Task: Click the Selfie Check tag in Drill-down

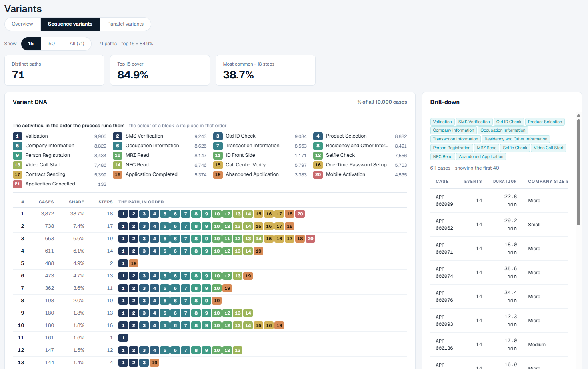Action: (515, 148)
